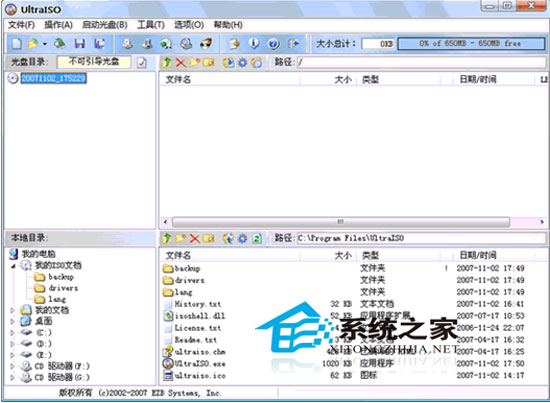The height and width of the screenshot is (403, 550).
Task: Click the gear properties icon in 光盘目录 toolbar
Action: coord(242,63)
